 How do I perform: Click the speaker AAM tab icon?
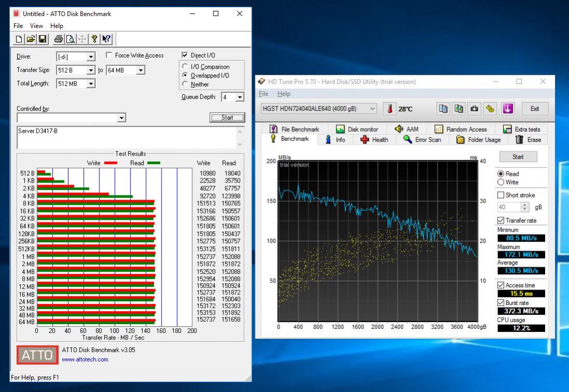coord(399,129)
